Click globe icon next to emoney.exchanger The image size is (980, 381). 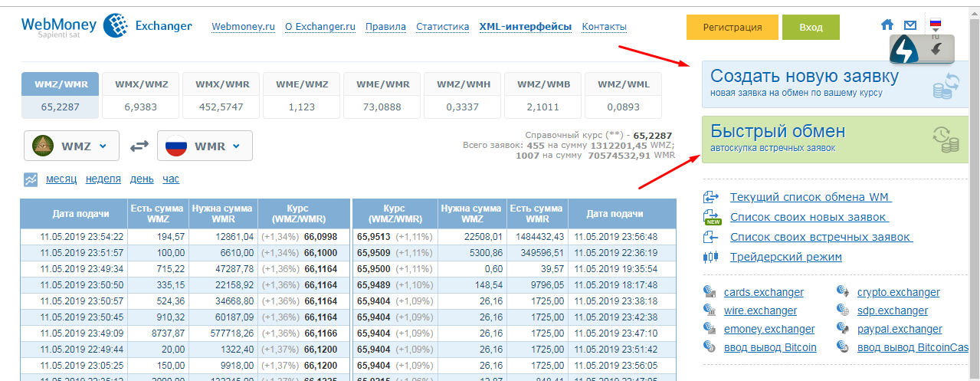710,329
